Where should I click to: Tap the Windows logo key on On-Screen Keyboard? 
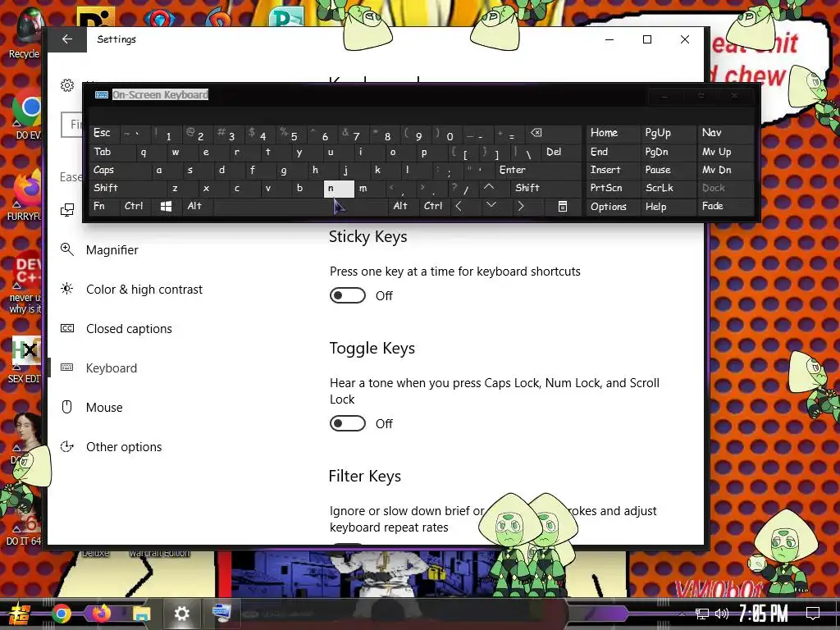pos(166,206)
